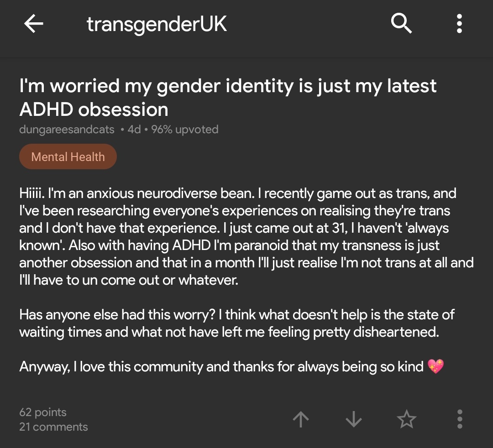
Task: Tap the 96% upvoted indicator
Action: click(x=184, y=130)
